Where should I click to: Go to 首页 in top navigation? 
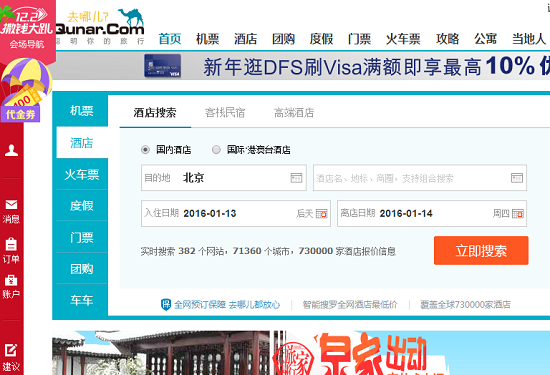(170, 39)
